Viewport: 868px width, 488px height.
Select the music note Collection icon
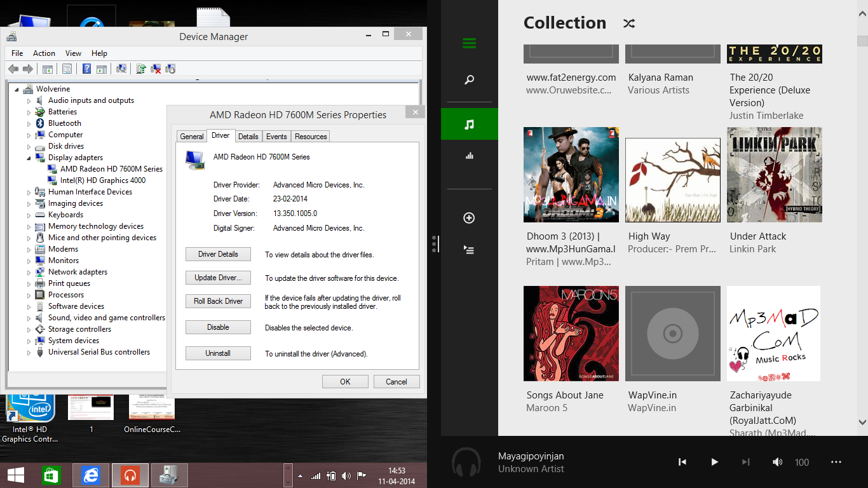469,124
